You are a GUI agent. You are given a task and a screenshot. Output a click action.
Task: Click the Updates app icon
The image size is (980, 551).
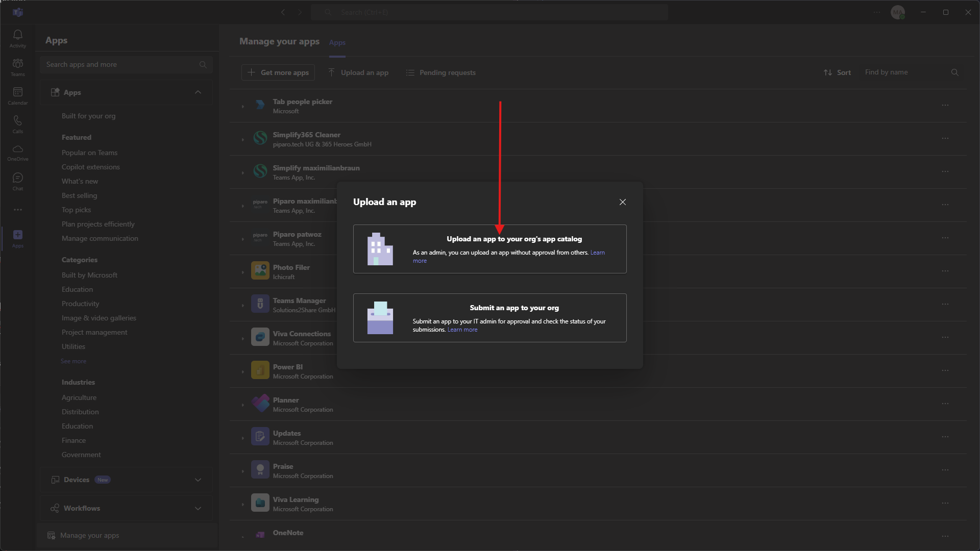(260, 437)
